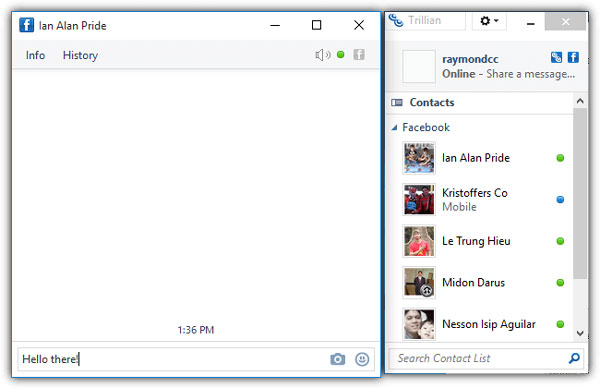Open the gear settings dropdown menu
600x388 pixels.
[489, 21]
